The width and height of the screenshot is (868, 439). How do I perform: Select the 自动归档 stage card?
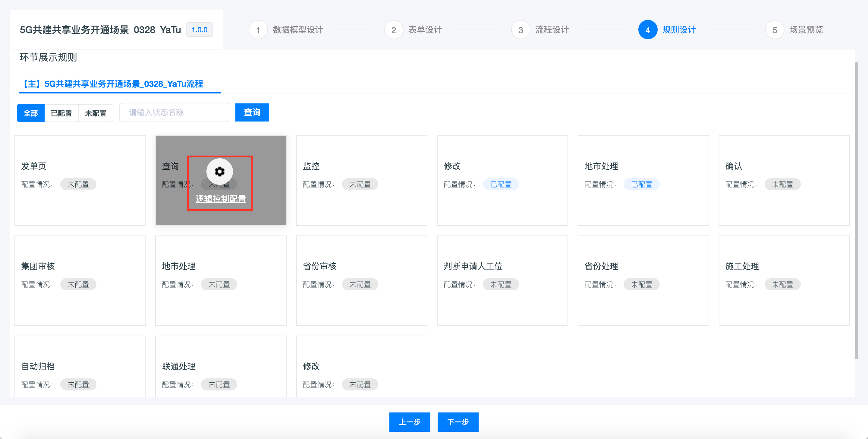click(x=80, y=366)
